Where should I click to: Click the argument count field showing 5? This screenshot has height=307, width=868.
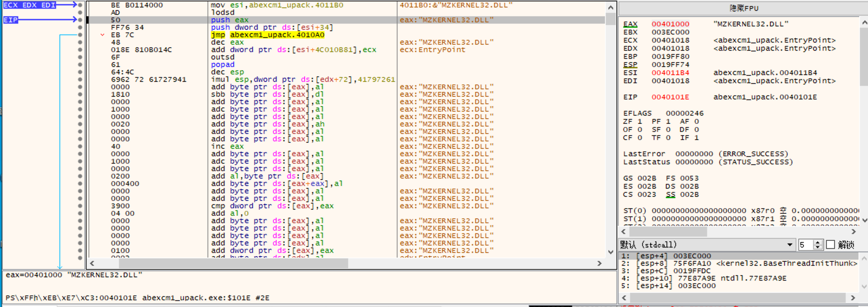806,244
